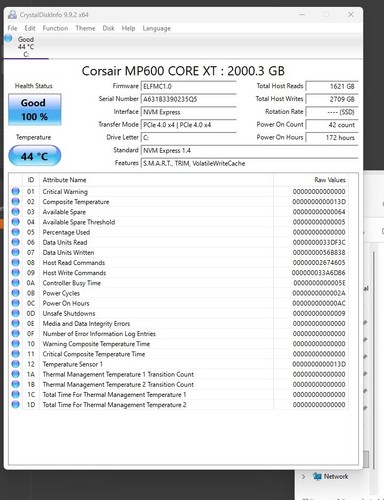The width and height of the screenshot is (384, 500).
Task: Click the Corsair MP600 CORE XT drive title
Action: [x=183, y=71]
